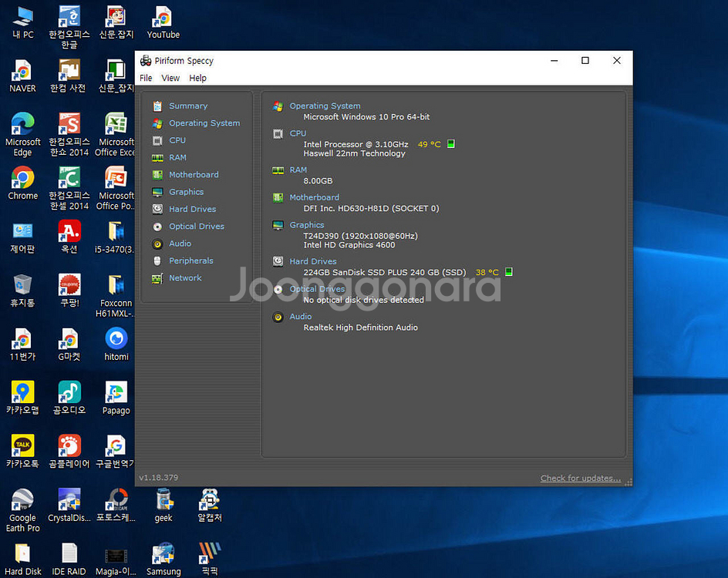The width and height of the screenshot is (728, 578).
Task: Open the File menu
Action: coord(146,78)
